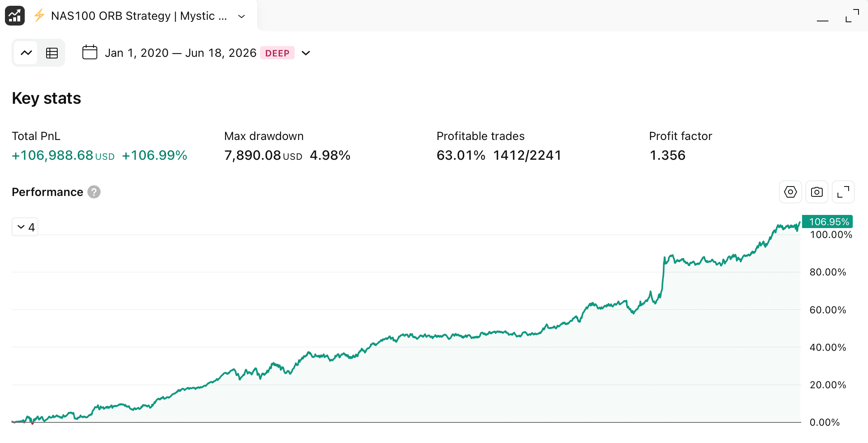Select the Profit factor 1.356 value
868x443 pixels.
point(668,155)
